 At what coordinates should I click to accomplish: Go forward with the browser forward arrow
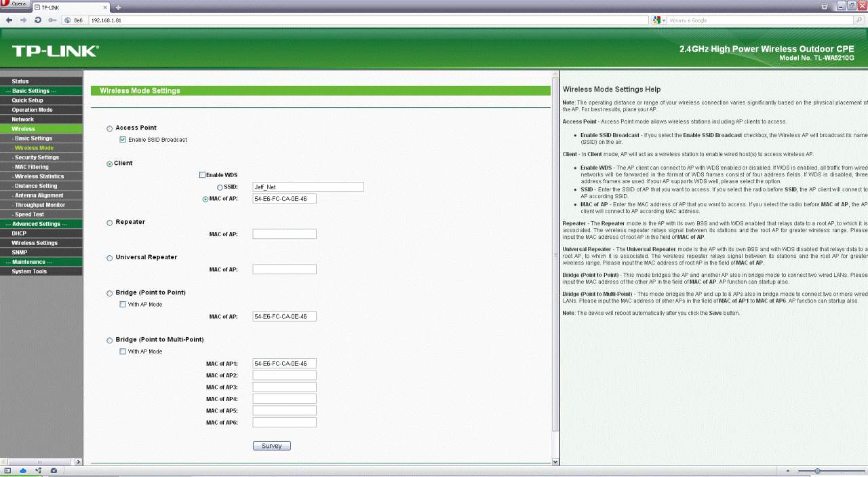(x=24, y=20)
